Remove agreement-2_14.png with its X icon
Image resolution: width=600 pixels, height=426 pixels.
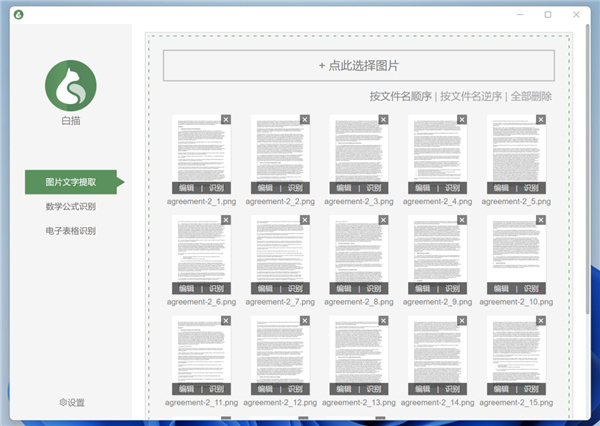462,321
